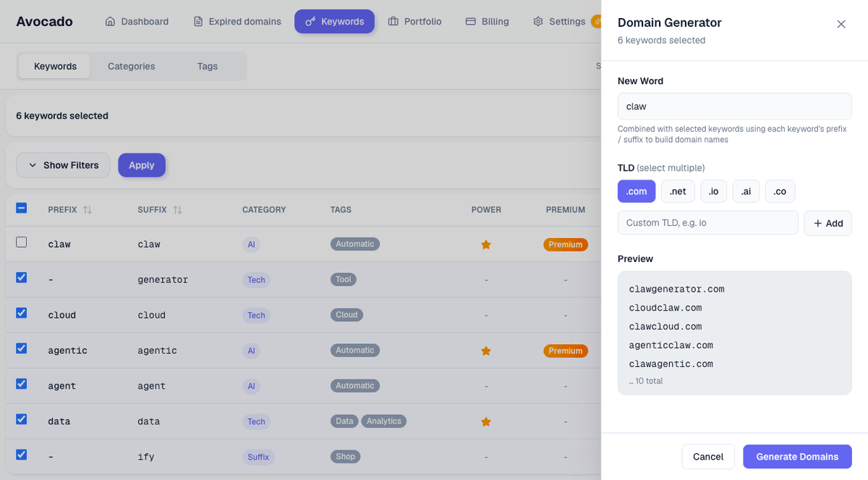
Task: Sort by the PREFIX column arrows
Action: pos(88,210)
